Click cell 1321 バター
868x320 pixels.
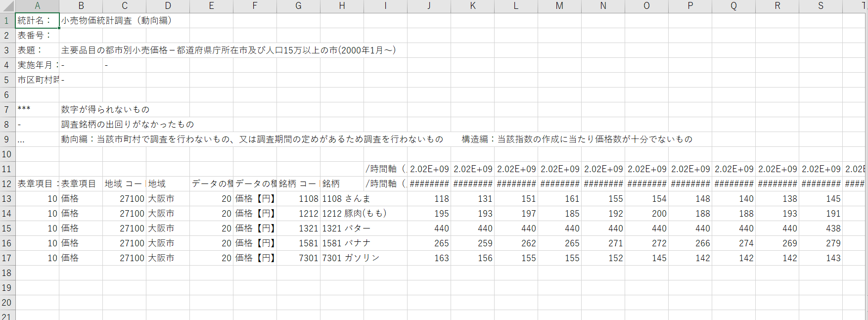coord(342,229)
